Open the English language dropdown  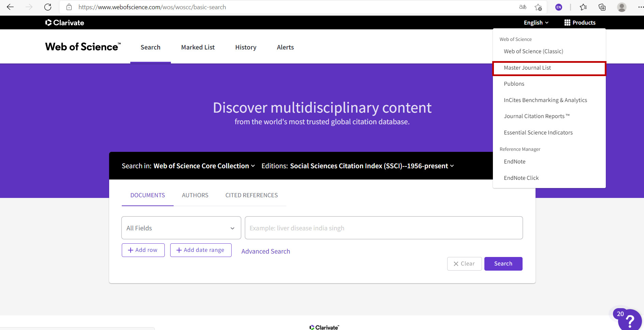(x=536, y=23)
